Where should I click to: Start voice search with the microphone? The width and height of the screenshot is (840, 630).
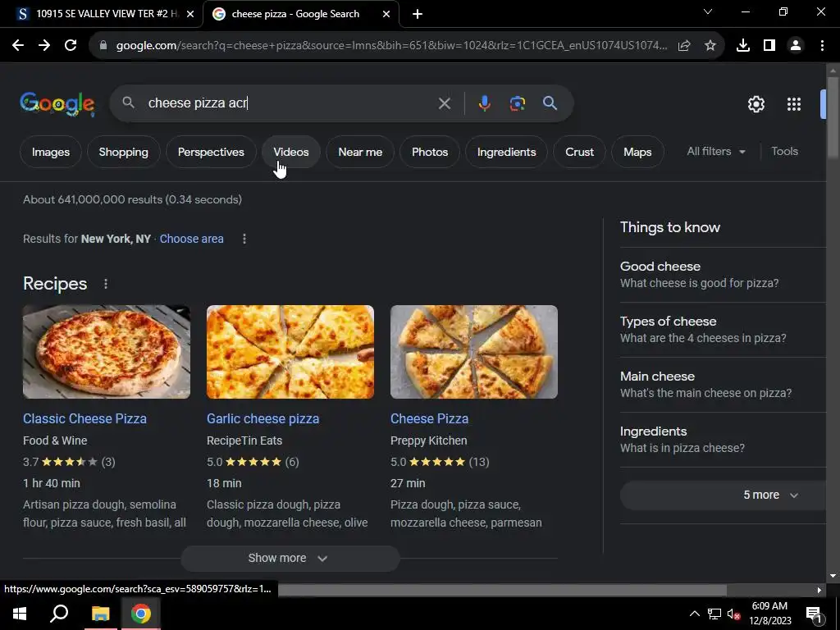tap(484, 103)
